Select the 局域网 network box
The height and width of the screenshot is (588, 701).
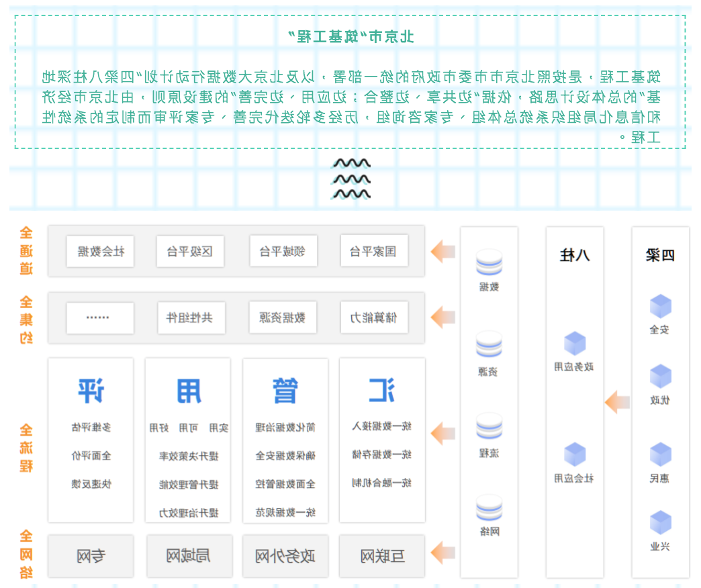(x=189, y=556)
